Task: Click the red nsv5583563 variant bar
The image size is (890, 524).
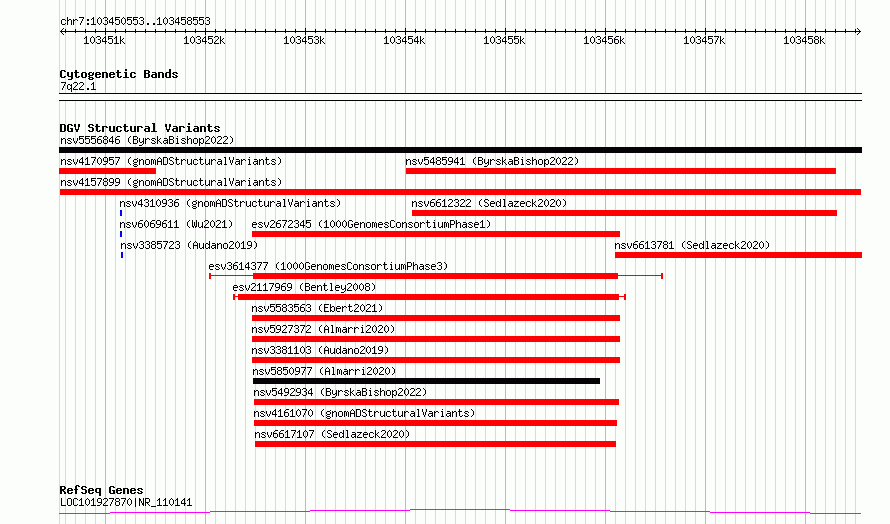Action: (x=436, y=318)
